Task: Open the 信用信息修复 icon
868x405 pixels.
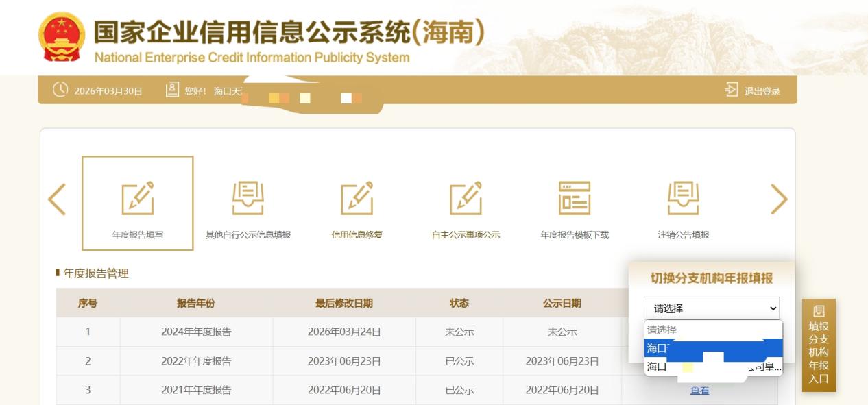Action: 357,197
